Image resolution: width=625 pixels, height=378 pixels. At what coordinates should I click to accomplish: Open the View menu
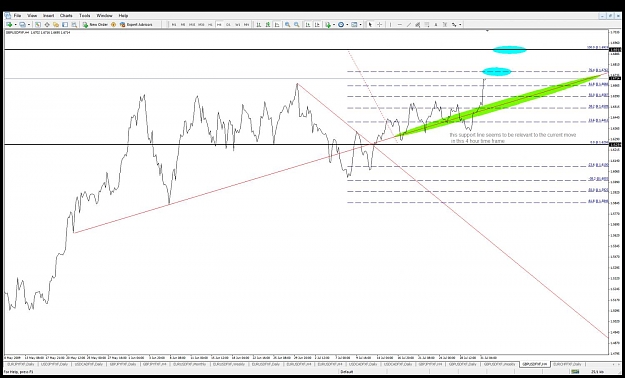(x=32, y=16)
